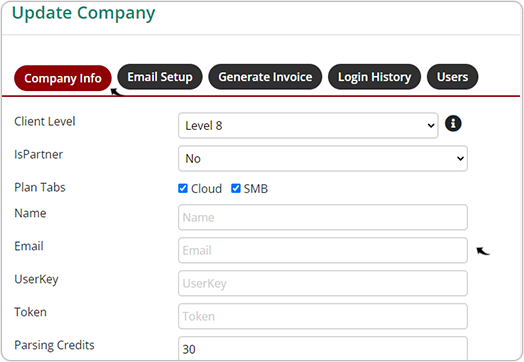Uncheck the Cloud plan tab checkbox
524x362 pixels.
(x=183, y=189)
